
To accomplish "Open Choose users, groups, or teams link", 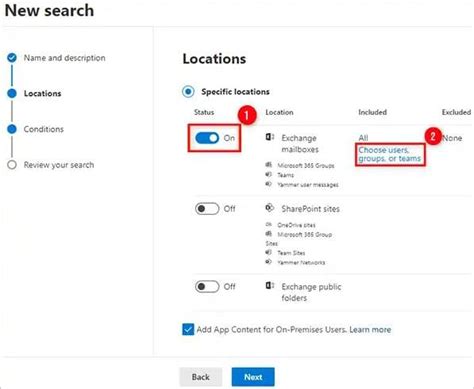I will [x=390, y=154].
